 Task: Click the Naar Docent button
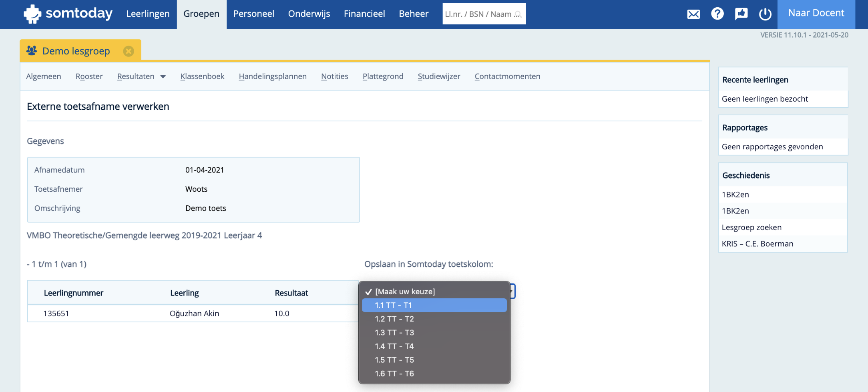(816, 13)
